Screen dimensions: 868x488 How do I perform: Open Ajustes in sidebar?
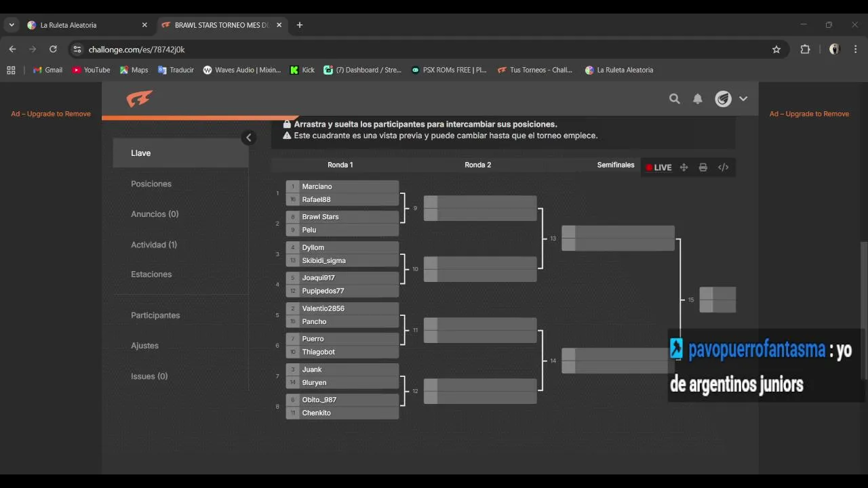[144, 346]
